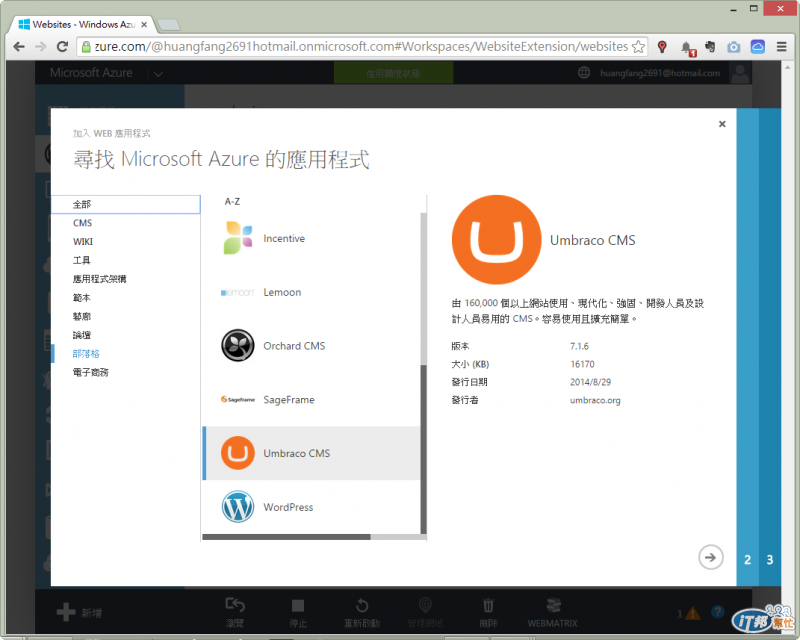This screenshot has height=640, width=800.
Task: Select Incentive app icon
Action: click(x=238, y=238)
